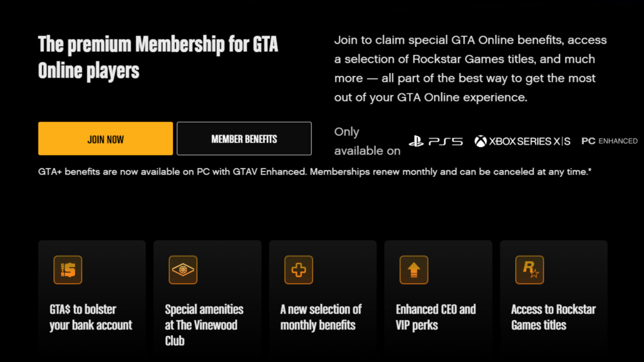Click the Only available on label
This screenshot has height=362, width=644.
coord(367,141)
